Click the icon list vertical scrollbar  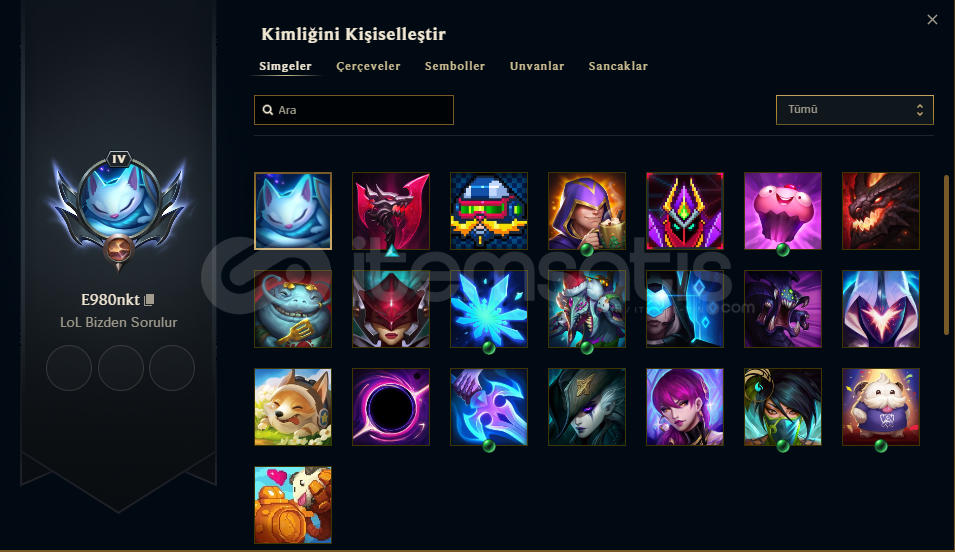[x=946, y=255]
